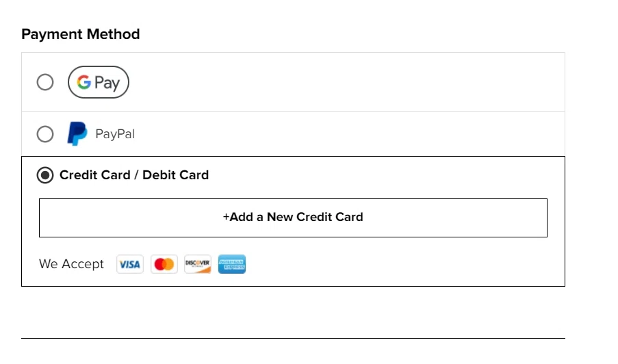Click the blue PayPal P logo
Image resolution: width=618 pixels, height=364 pixels.
tap(77, 133)
